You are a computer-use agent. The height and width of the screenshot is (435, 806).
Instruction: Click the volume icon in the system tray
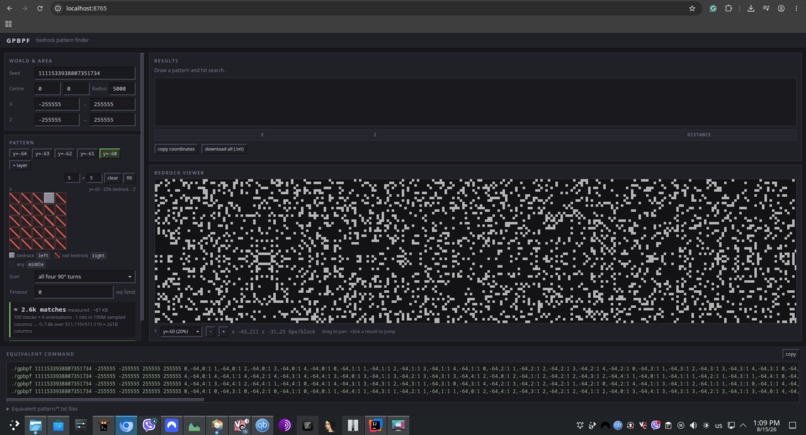click(x=693, y=425)
